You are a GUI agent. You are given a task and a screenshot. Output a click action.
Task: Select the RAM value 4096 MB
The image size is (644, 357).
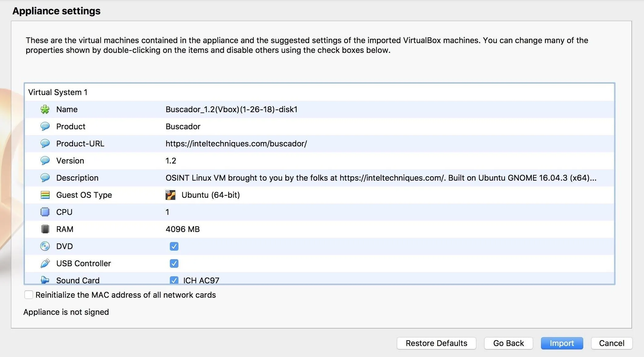pos(183,229)
